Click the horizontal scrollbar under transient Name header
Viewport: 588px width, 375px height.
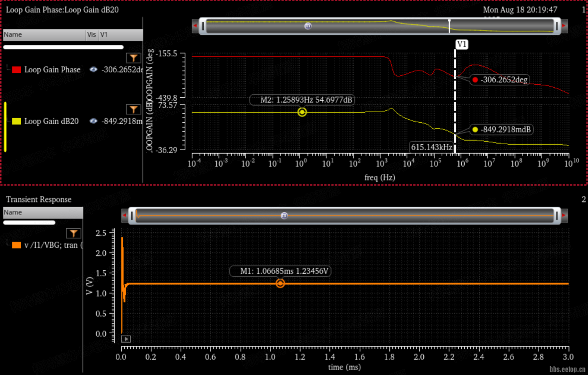[x=29, y=222]
